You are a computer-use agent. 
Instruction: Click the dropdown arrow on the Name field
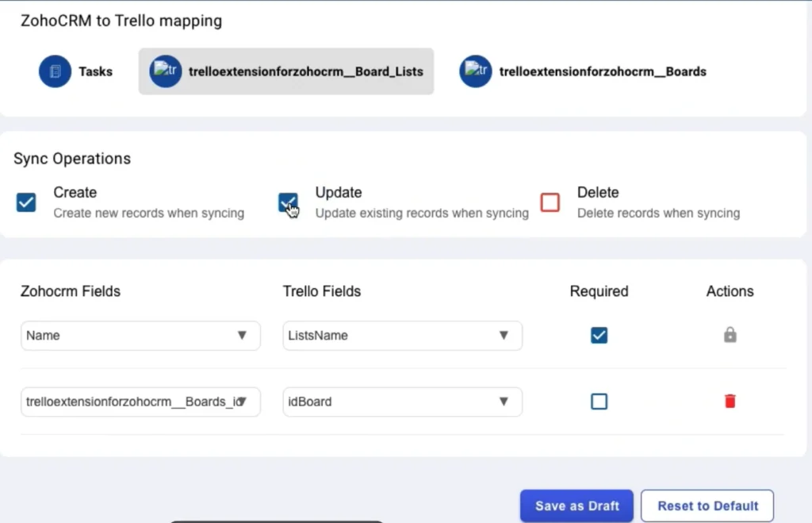(x=242, y=336)
